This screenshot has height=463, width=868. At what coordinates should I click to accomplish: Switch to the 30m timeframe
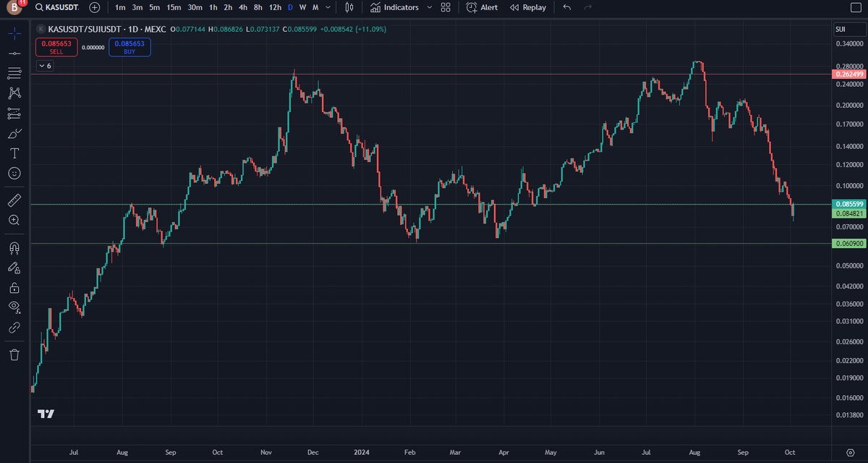click(195, 7)
